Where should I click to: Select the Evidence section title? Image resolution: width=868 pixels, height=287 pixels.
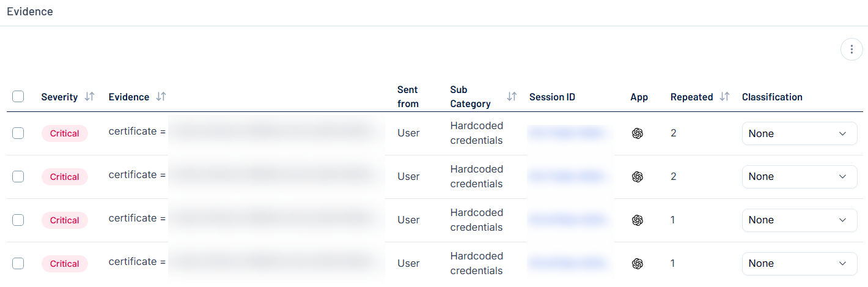point(30,12)
